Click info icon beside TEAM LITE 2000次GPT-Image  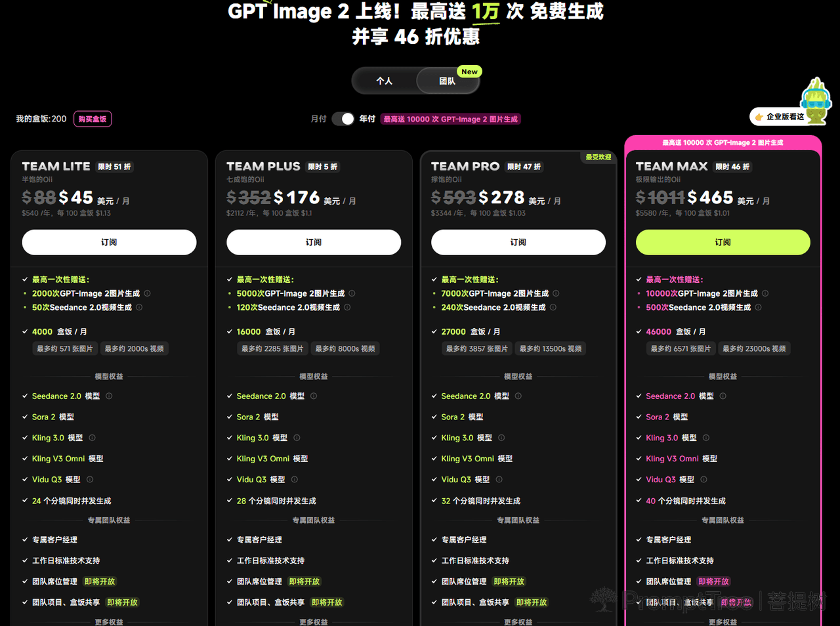148,293
